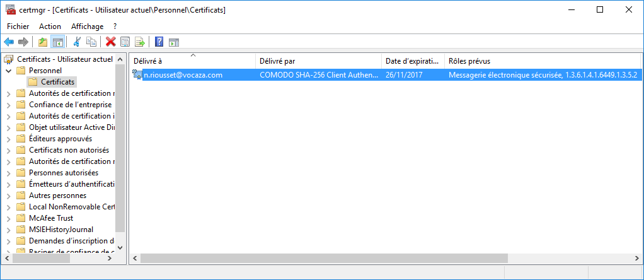The width and height of the screenshot is (644, 280).
Task: Sort by Délivré à column
Action: pos(193,61)
